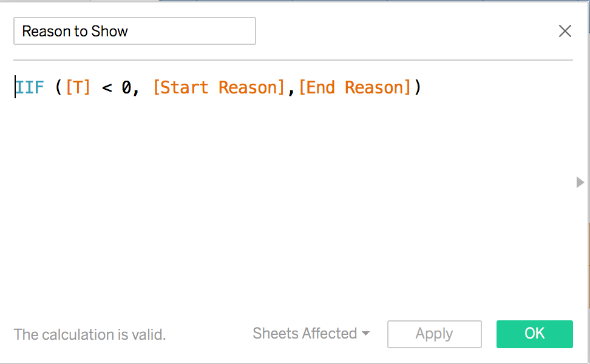Click the closing parenthesis of the formula
This screenshot has height=364, width=590.
pos(417,87)
